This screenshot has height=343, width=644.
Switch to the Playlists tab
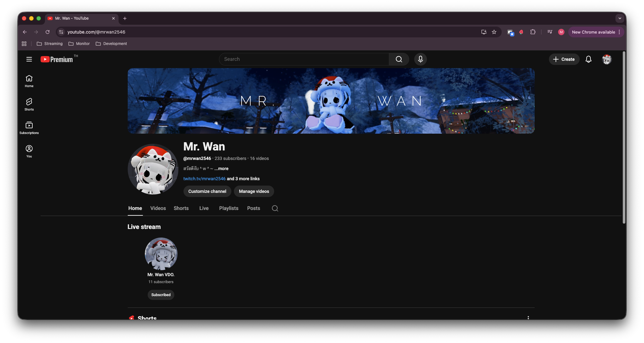pyautogui.click(x=229, y=208)
